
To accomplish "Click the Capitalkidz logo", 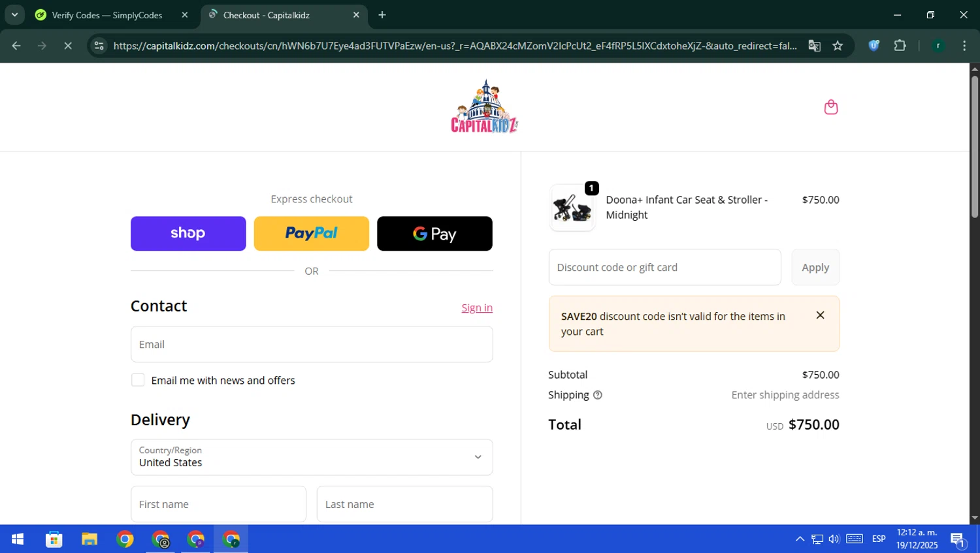I will pyautogui.click(x=485, y=106).
